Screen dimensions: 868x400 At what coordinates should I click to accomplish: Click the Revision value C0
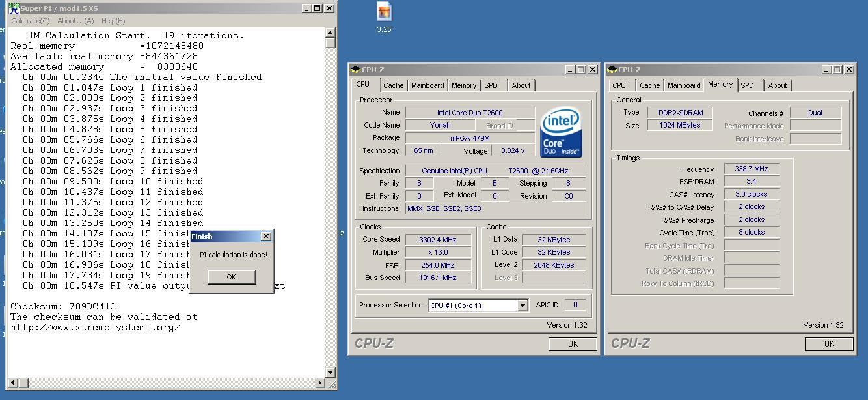pyautogui.click(x=569, y=196)
